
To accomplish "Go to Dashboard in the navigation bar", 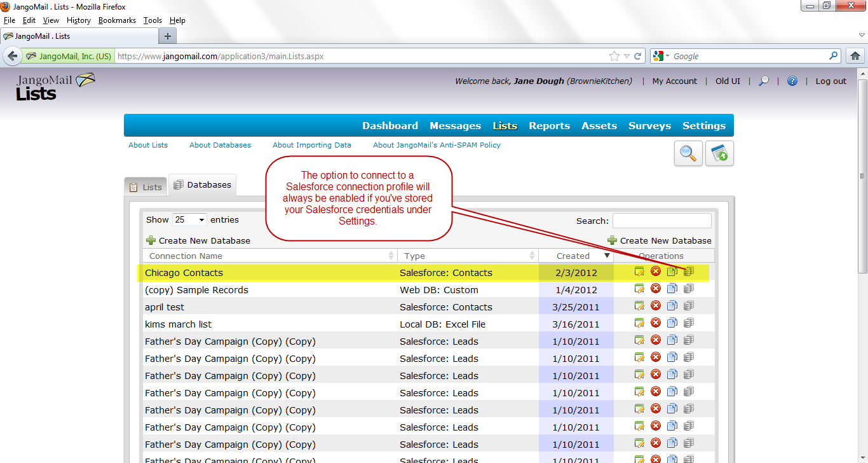I will coord(390,126).
